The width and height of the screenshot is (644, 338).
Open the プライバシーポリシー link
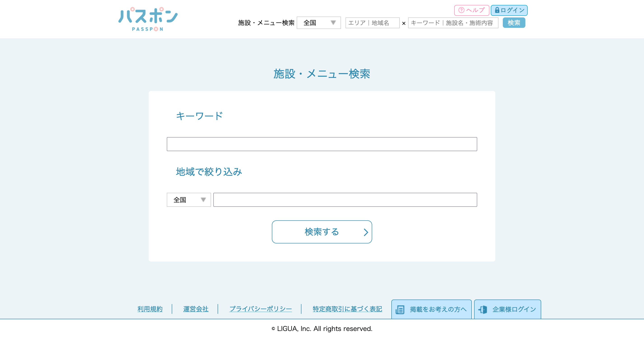click(261, 309)
